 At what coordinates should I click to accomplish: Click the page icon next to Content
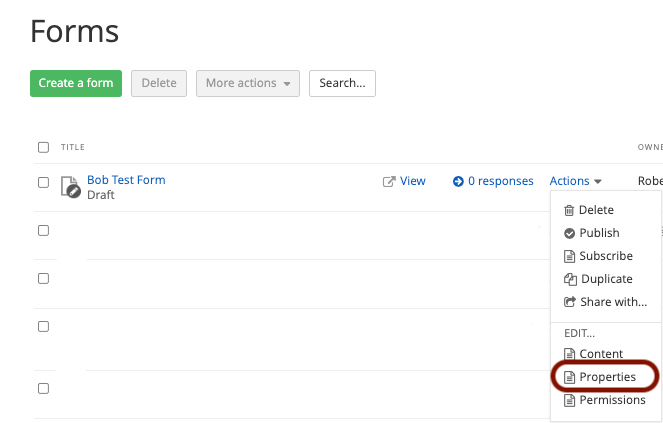570,354
